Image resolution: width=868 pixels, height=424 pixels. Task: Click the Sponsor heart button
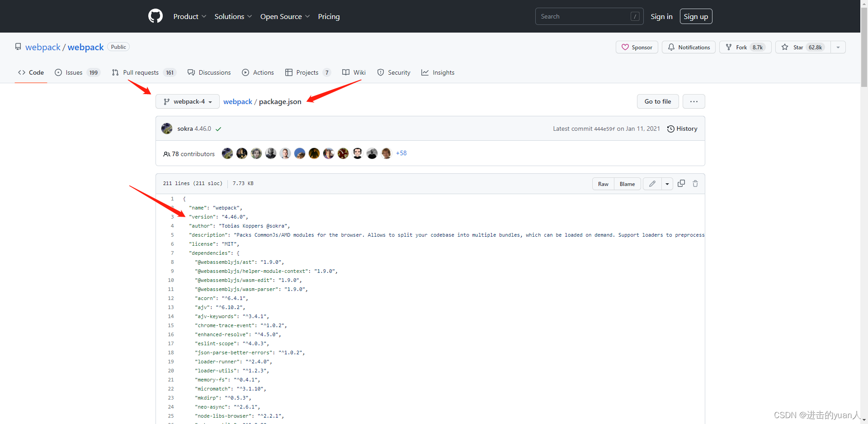click(x=637, y=47)
